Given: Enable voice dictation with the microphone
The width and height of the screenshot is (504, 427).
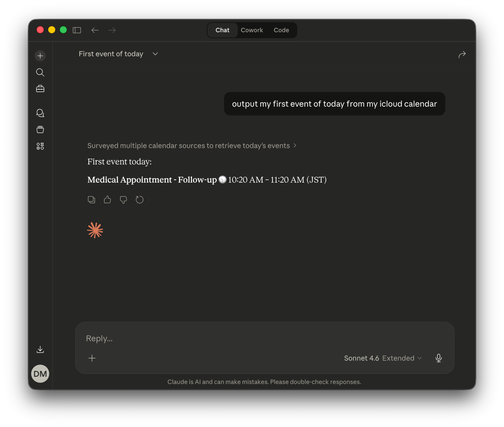Looking at the screenshot, I should click(x=438, y=358).
